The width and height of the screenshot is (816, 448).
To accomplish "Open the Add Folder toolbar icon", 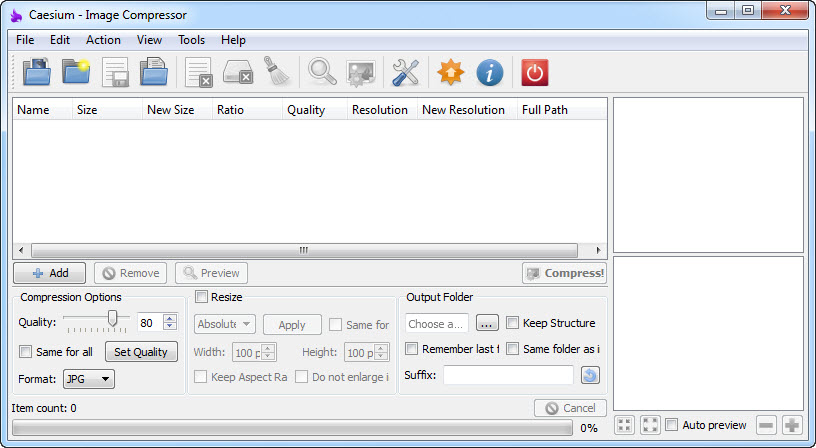I will 76,72.
